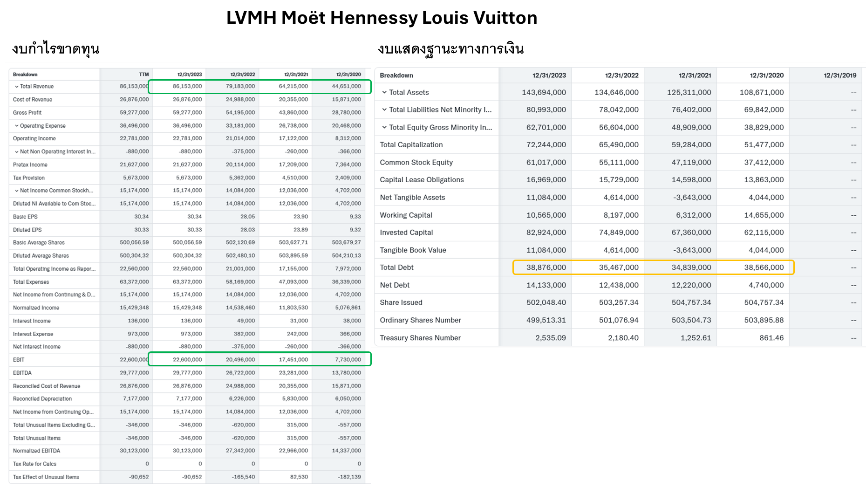Select the Normalized EBITDA row label
This screenshot has height=487, width=866.
point(36,451)
